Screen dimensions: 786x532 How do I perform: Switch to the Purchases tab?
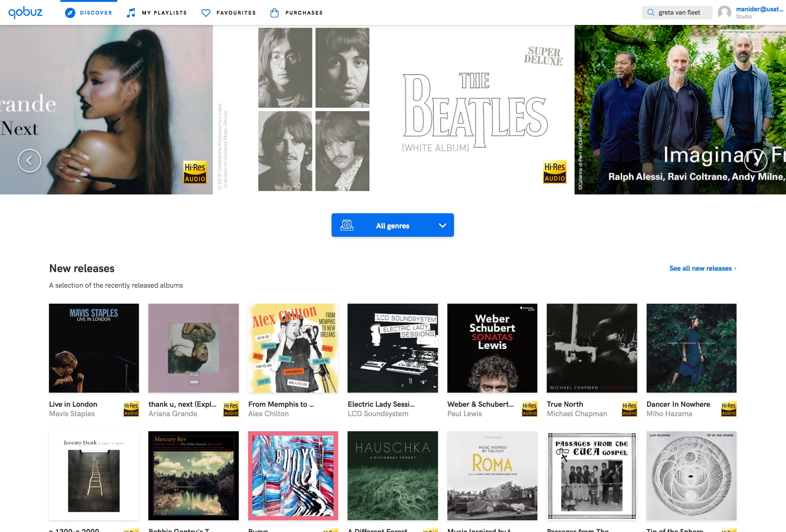click(304, 13)
